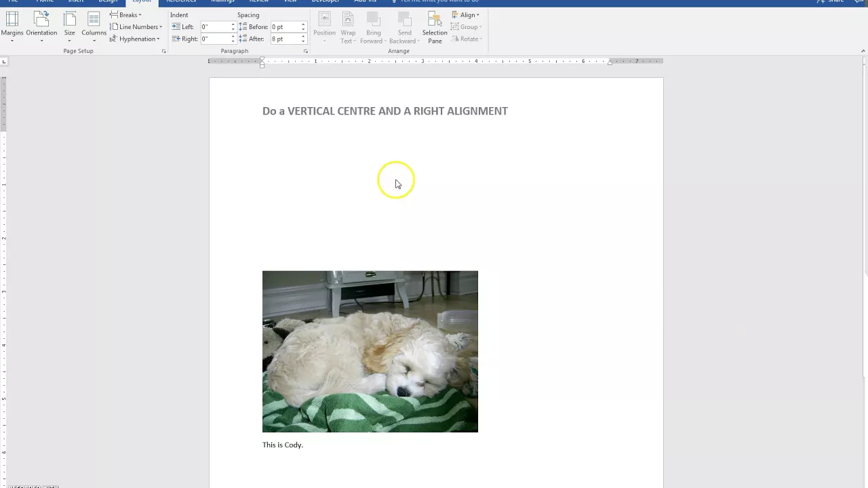Decrease the Spacing Before value
This screenshot has height=488, width=868.
click(303, 30)
